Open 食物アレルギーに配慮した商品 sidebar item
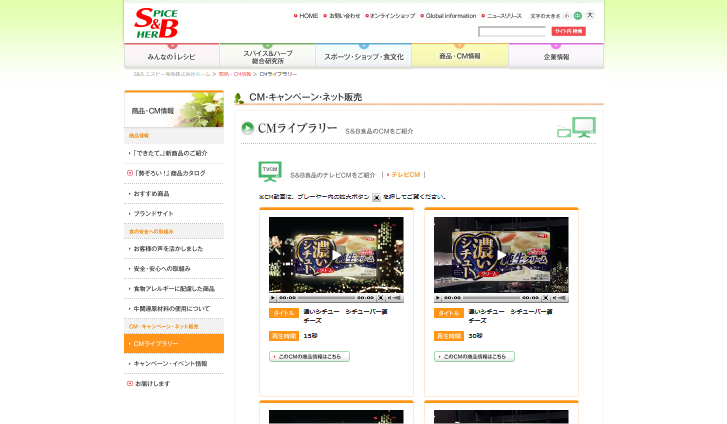727x424 pixels. [x=174, y=289]
